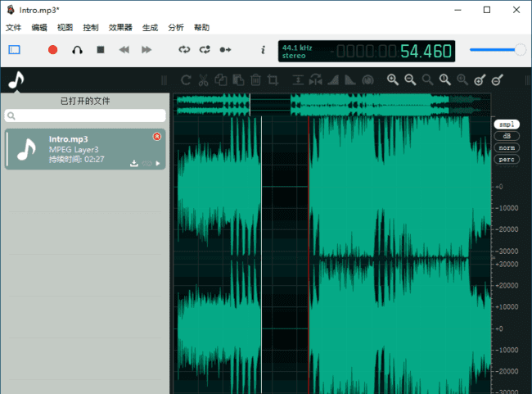
Task: Click the link icon on Intro.mp3 item
Action: coord(147,163)
